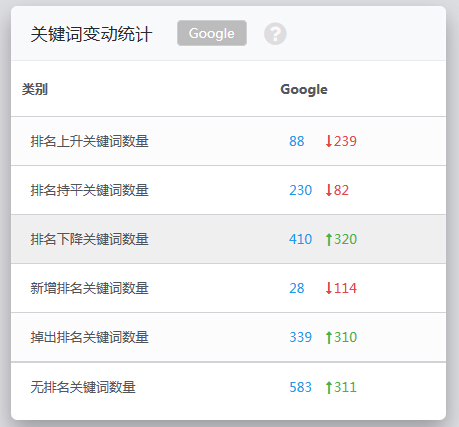The width and height of the screenshot is (459, 427).
Task: Click the 关键词变动统计 panel title
Action: click(91, 34)
